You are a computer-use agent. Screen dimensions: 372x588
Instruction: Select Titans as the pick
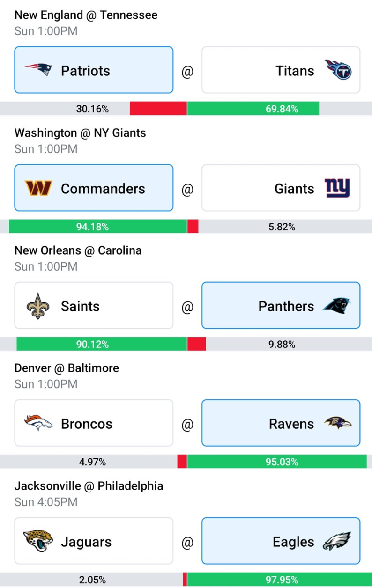tap(281, 70)
